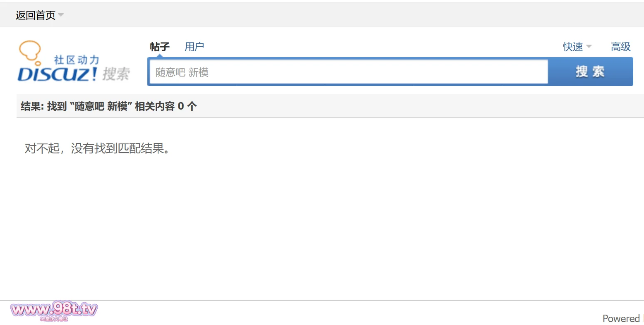Click the Discuz! logo

click(57, 74)
